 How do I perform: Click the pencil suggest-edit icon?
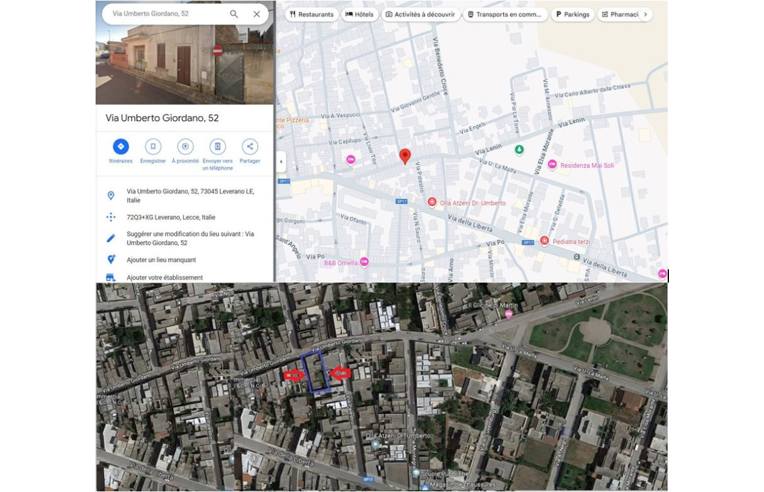click(x=111, y=238)
